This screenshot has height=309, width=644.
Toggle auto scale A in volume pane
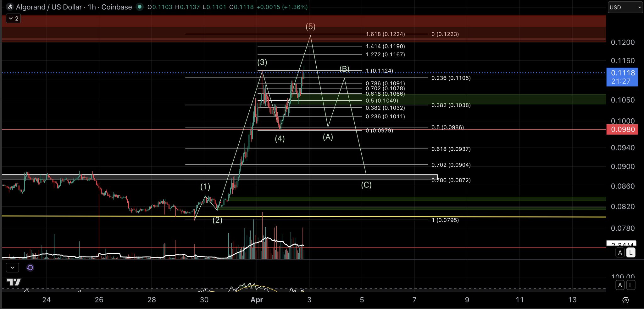[620, 253]
